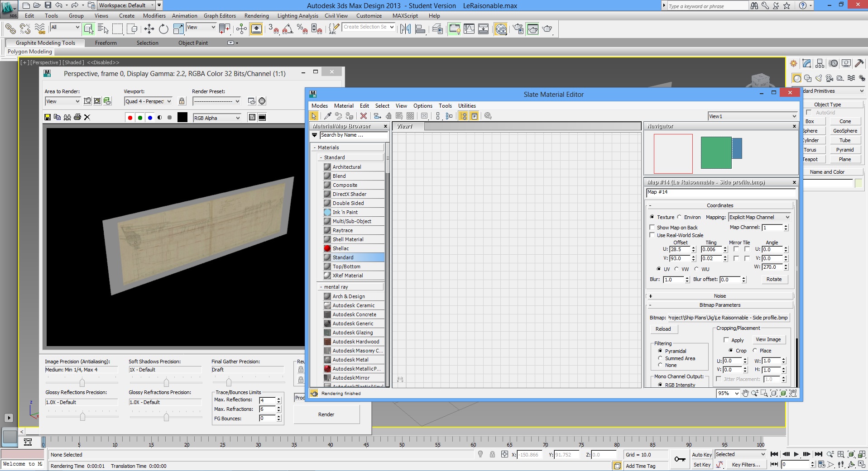This screenshot has width=868, height=471.
Task: Toggle the blue channel display
Action: point(150,118)
